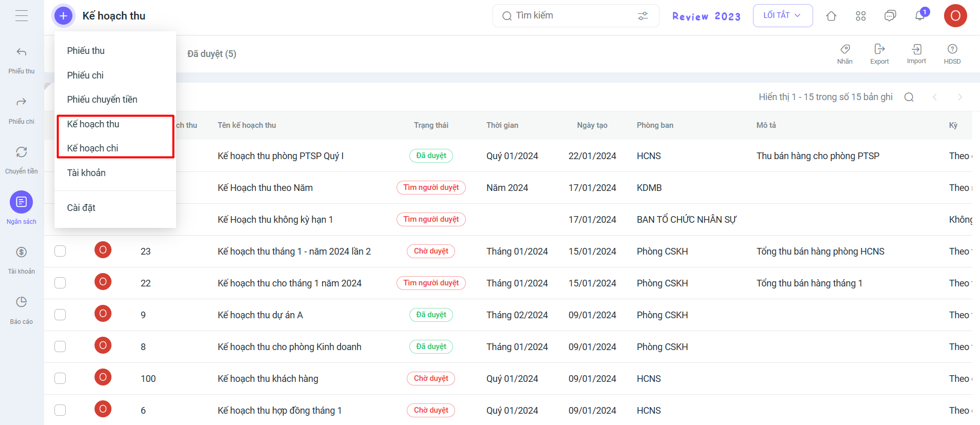Screen dimensions: 980x425
Task: Open the home icon in header
Action: point(831,16)
